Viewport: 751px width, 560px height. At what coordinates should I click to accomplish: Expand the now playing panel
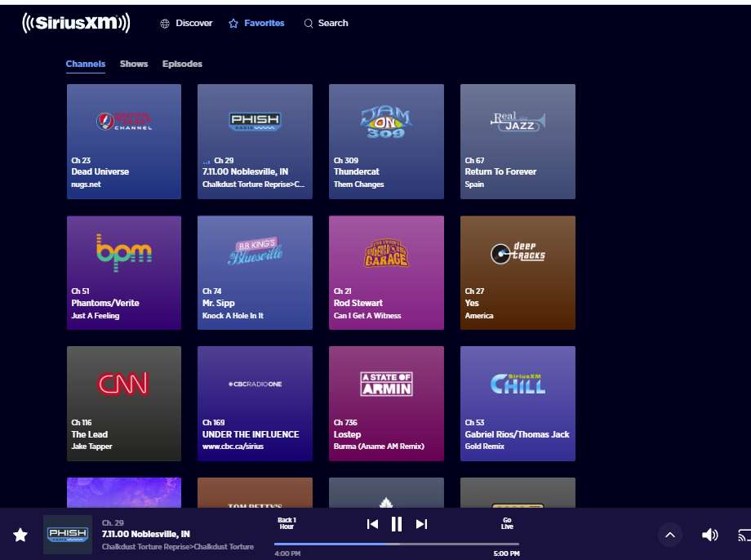click(x=669, y=535)
